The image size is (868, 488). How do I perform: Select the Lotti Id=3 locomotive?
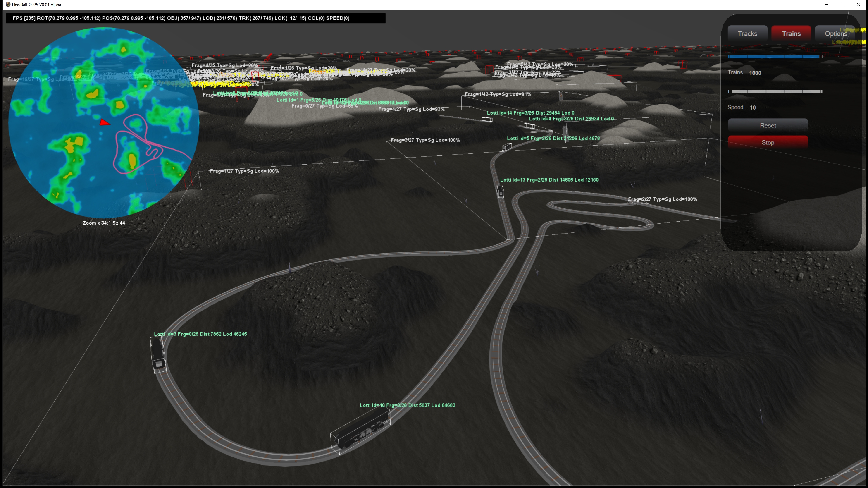coord(158,354)
